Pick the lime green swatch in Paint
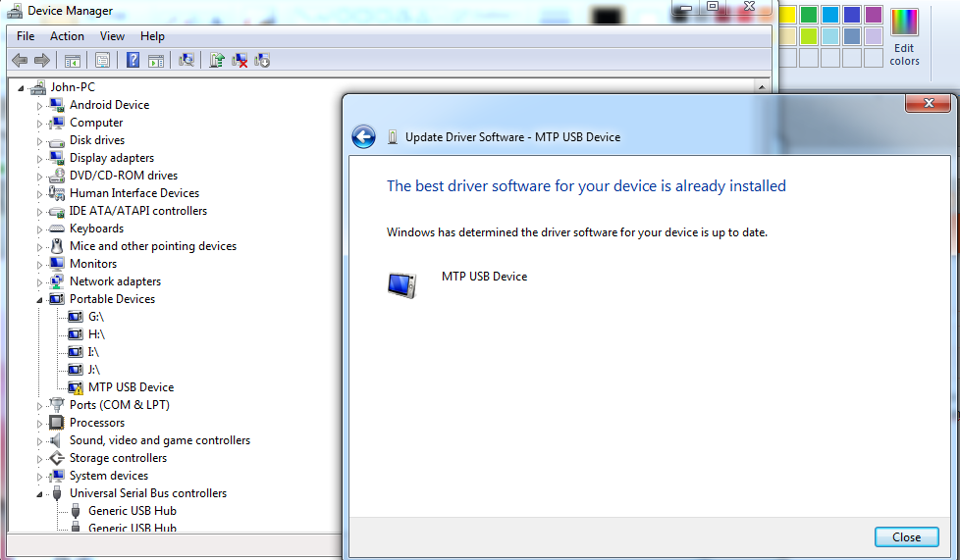Screen dimensions: 960x560 point(809,36)
